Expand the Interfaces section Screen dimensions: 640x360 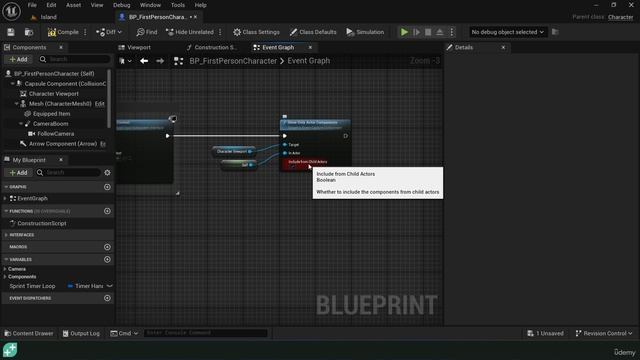point(6,235)
